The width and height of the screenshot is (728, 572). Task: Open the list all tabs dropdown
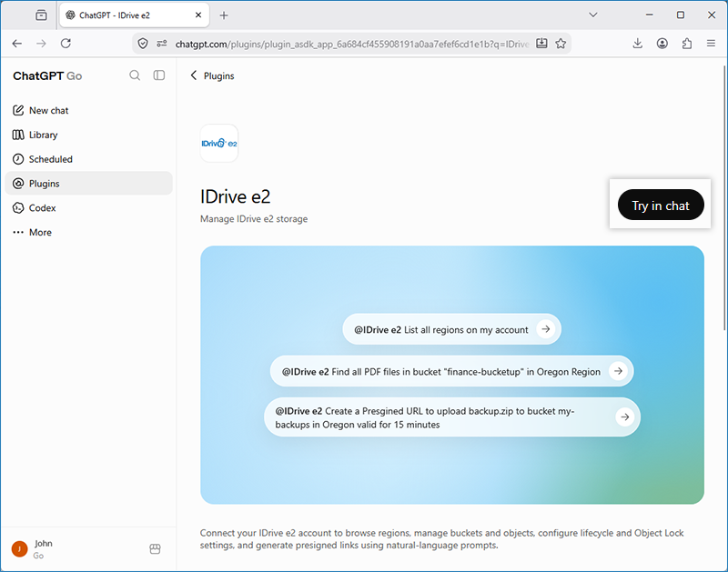click(593, 15)
